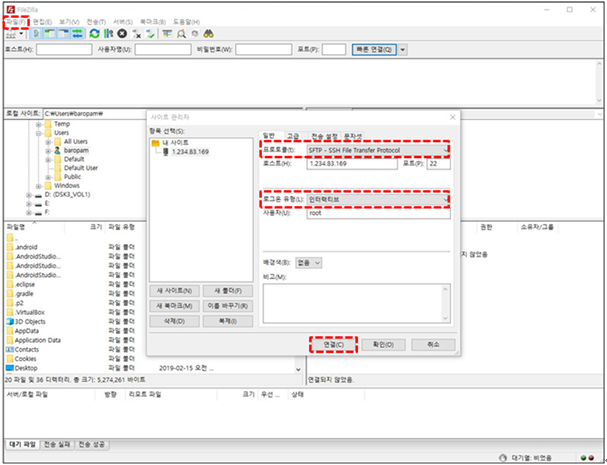The height and width of the screenshot is (465, 607).
Task: Switch to the 문자셋 tab
Action: pos(353,136)
